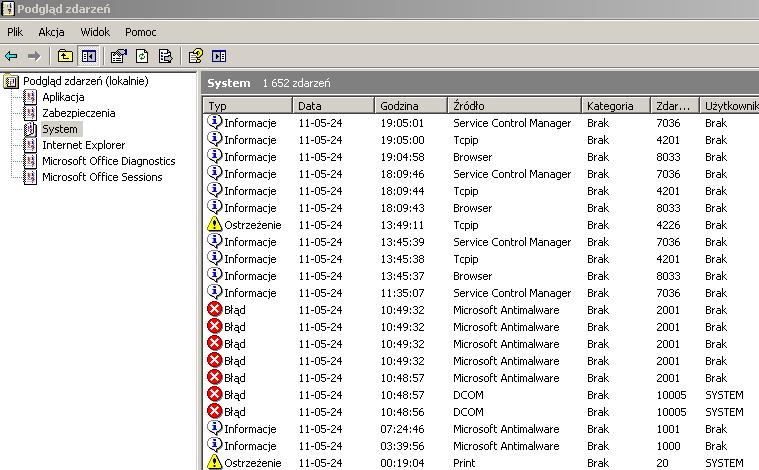Open the Help toolbar icon
The image size is (759, 470).
coord(196,56)
